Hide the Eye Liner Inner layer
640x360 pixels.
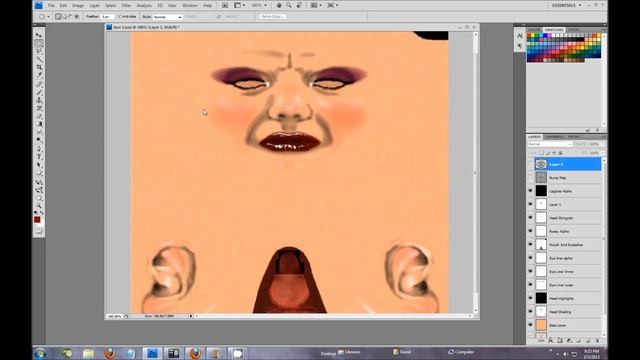coord(531,271)
